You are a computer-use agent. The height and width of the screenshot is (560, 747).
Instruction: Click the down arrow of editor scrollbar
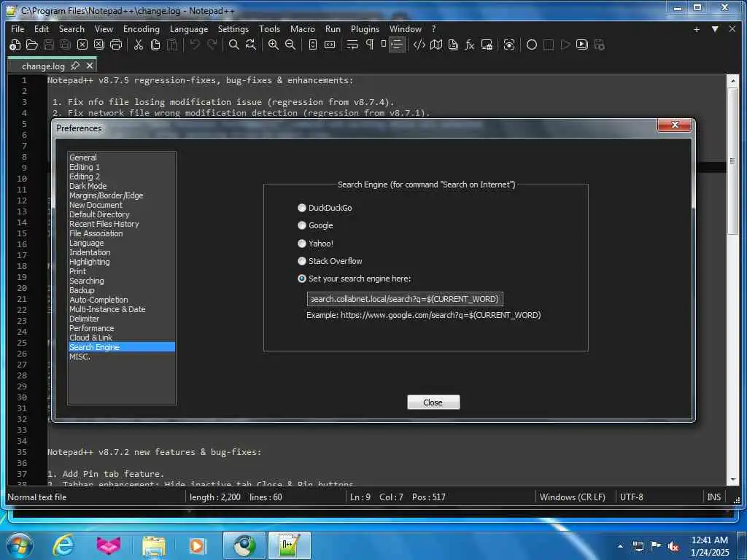tap(732, 480)
